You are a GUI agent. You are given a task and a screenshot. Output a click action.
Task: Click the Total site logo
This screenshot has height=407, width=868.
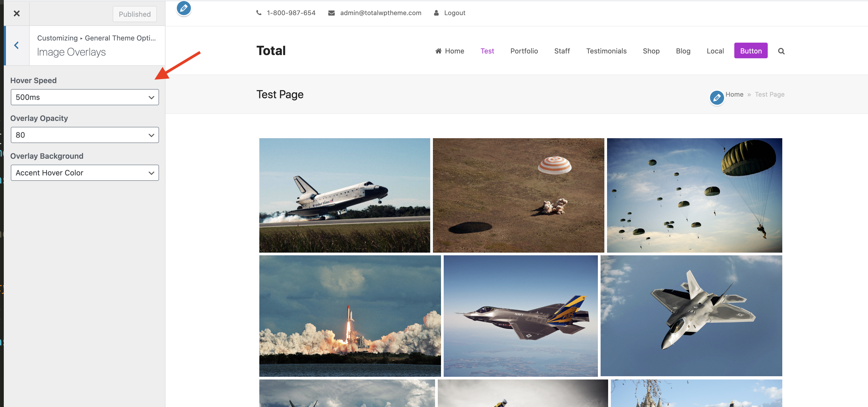(271, 51)
